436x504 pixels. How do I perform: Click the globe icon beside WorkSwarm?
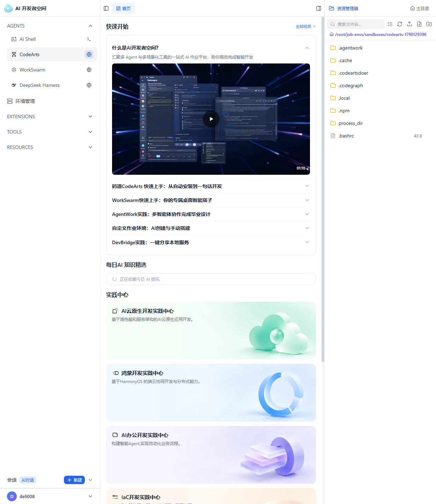point(89,70)
